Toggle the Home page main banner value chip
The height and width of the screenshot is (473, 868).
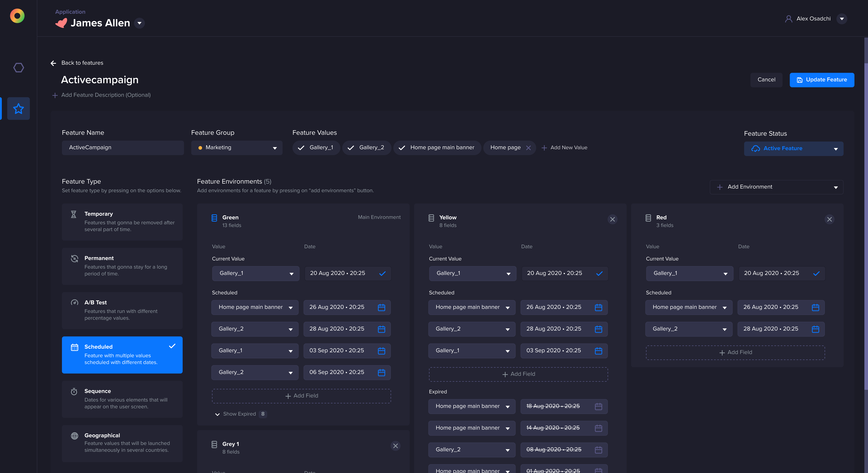point(437,148)
